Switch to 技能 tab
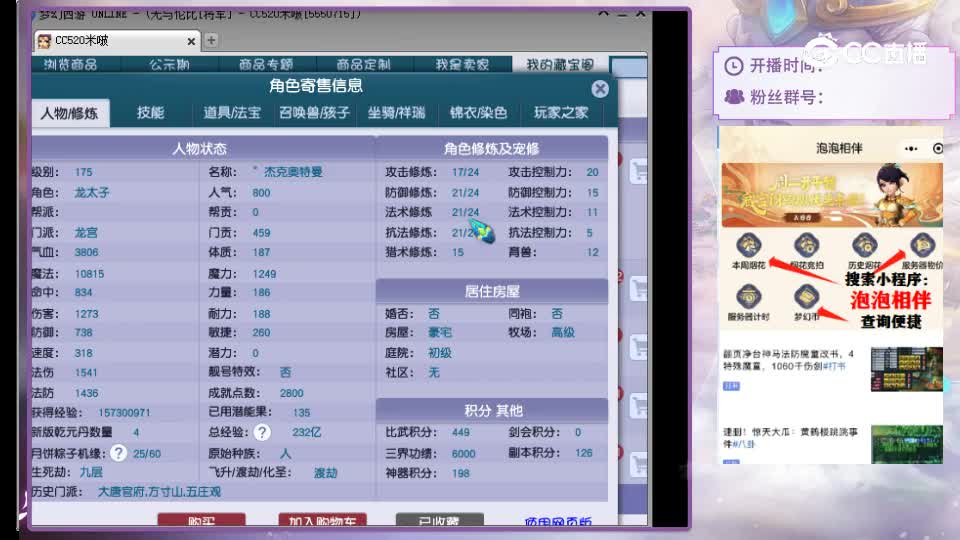 (x=150, y=113)
